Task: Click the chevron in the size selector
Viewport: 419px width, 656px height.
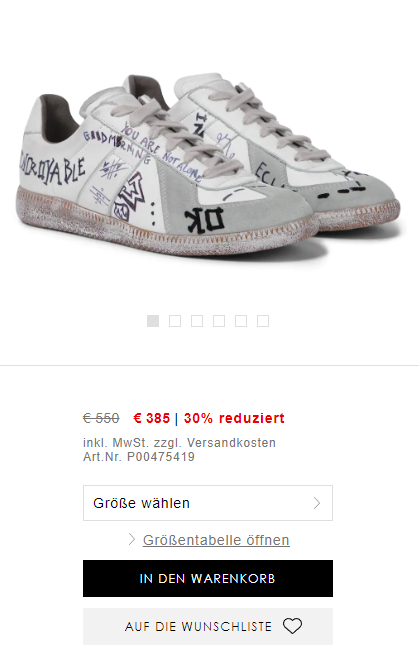Action: (317, 503)
